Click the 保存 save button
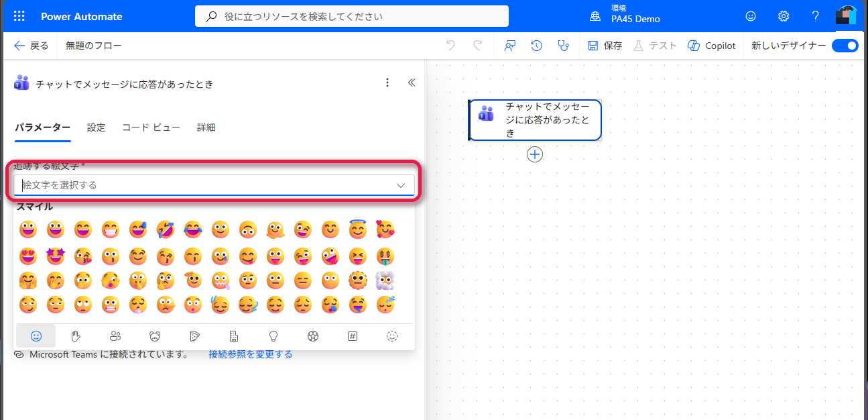868x420 pixels. [x=605, y=46]
